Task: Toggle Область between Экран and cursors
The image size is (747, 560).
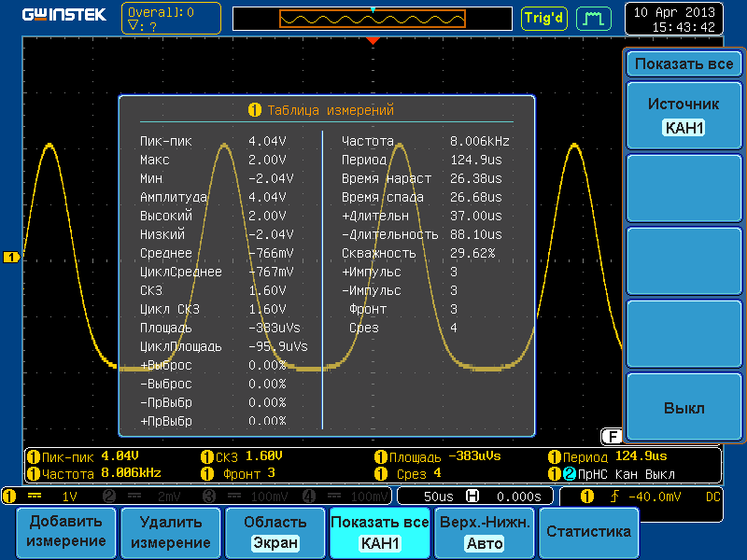Action: coord(275,532)
